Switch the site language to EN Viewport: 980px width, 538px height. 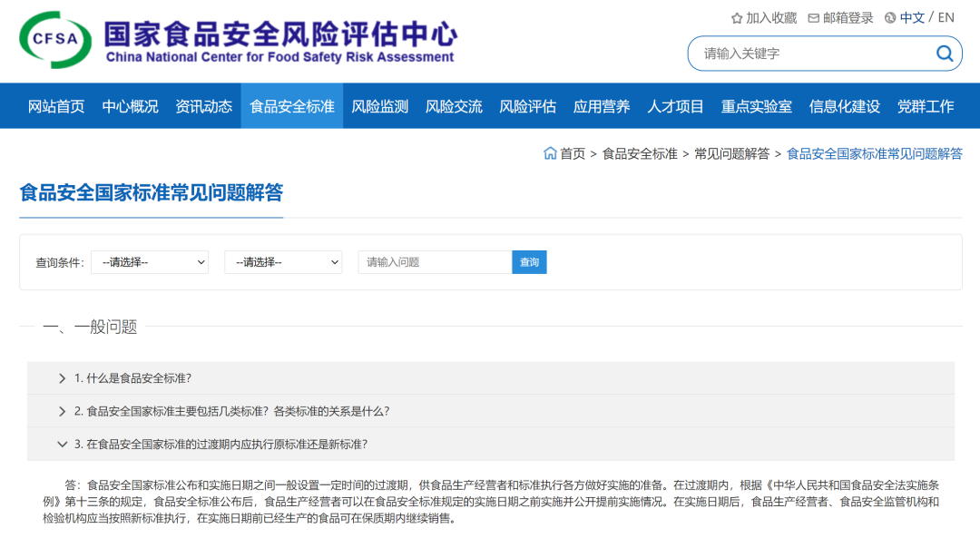point(944,17)
